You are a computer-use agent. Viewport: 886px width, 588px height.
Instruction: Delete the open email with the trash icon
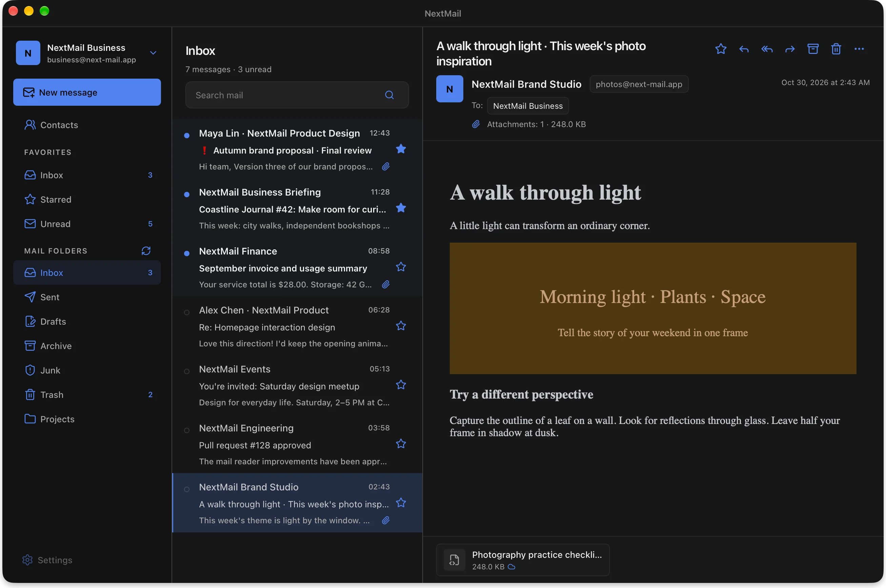[836, 49]
